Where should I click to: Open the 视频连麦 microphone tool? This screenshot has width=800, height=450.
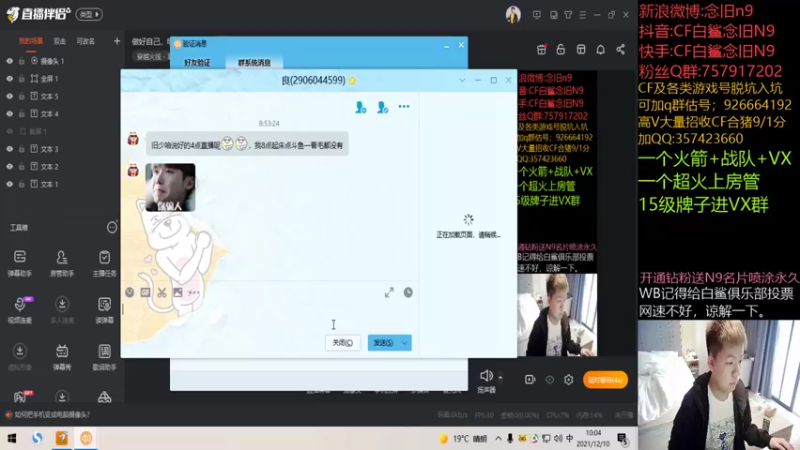click(x=20, y=310)
